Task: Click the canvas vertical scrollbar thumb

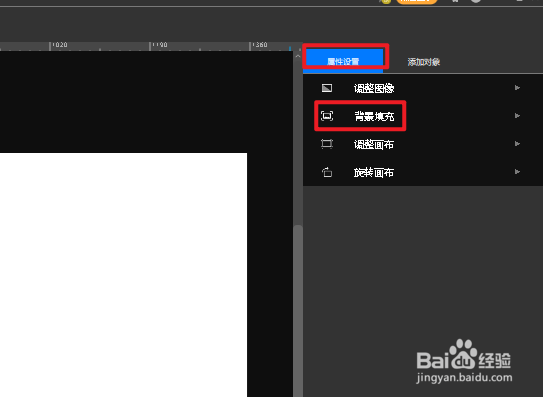Action: tap(298, 311)
